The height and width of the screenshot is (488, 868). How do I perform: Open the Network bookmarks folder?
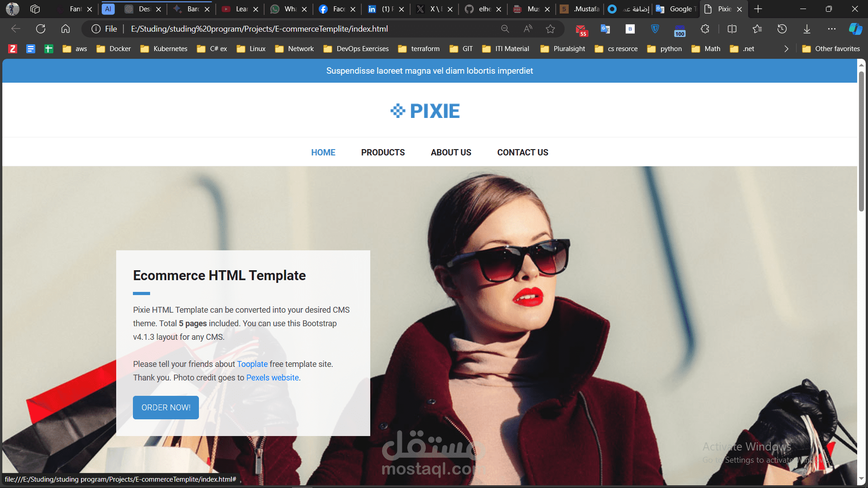(x=294, y=49)
